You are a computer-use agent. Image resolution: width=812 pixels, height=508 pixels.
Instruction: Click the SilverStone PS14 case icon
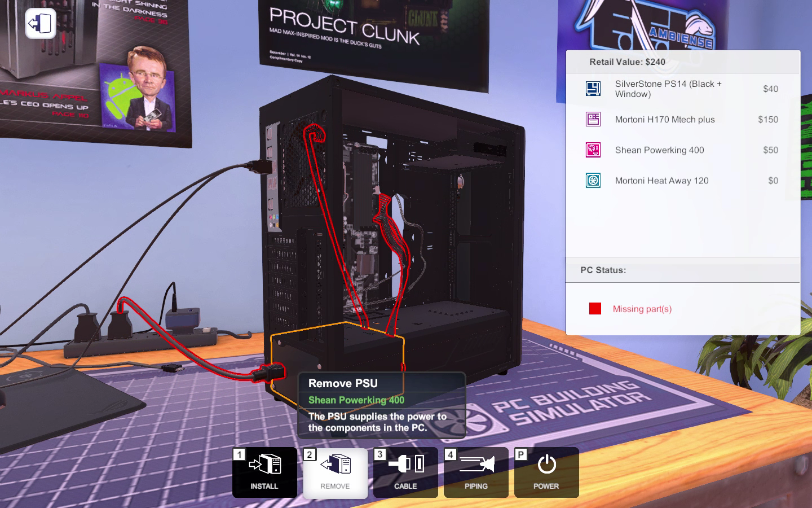click(x=593, y=89)
